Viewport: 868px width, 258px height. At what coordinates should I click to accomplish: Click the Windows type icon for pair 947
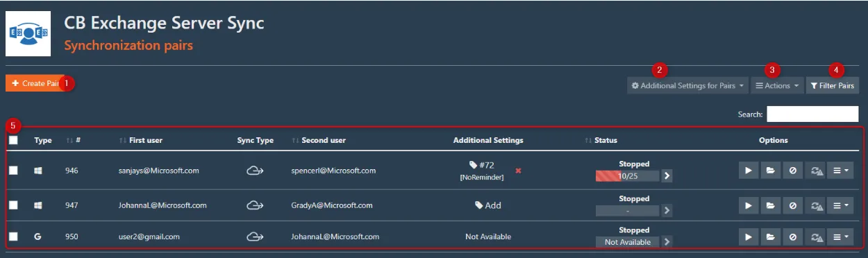38,205
